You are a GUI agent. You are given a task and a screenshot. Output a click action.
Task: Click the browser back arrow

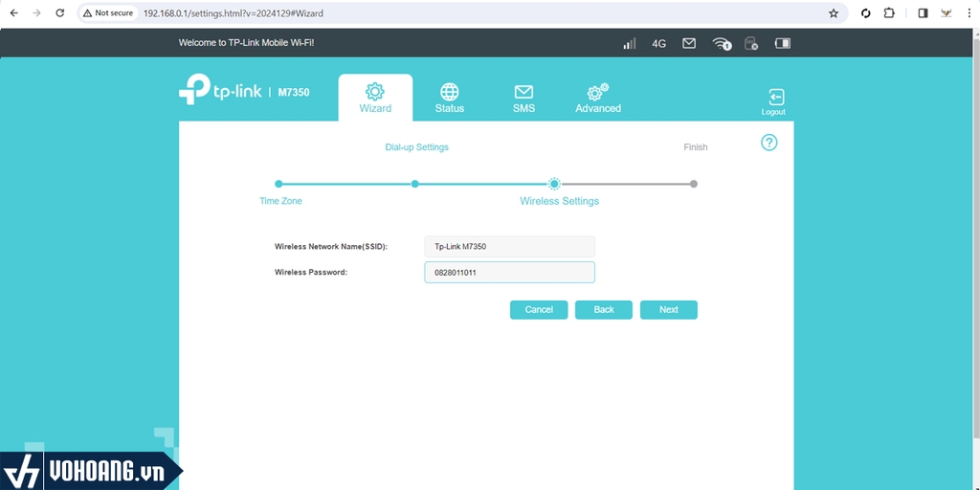tap(13, 13)
